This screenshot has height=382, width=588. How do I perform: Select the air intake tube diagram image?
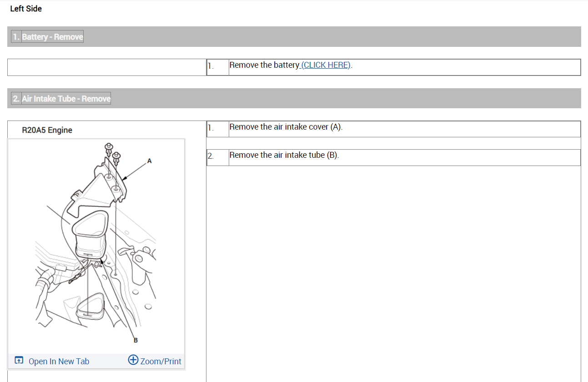96,246
